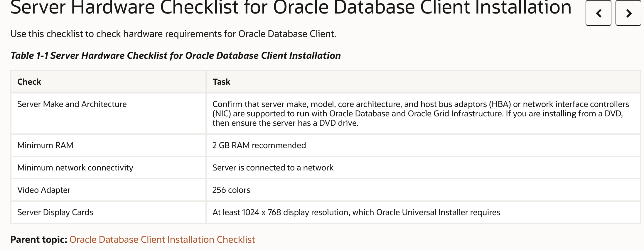Click the page title heading
644x251 pixels.
pos(291,8)
